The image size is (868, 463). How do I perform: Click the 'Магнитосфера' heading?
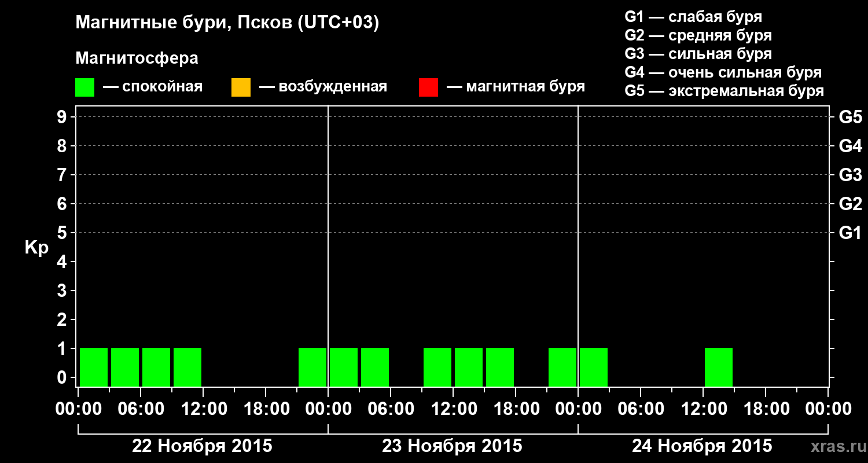coord(137,58)
